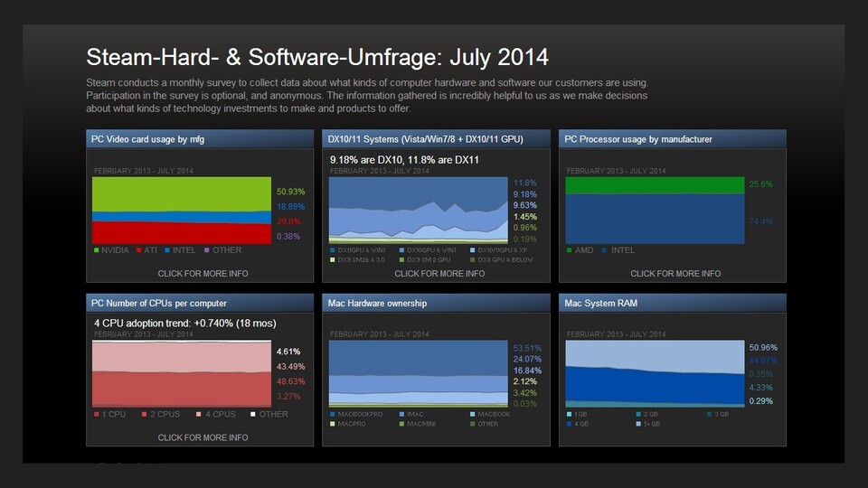Viewport: 868px width, 488px height.
Task: Select the PC Video card usage header
Action: click(203, 139)
